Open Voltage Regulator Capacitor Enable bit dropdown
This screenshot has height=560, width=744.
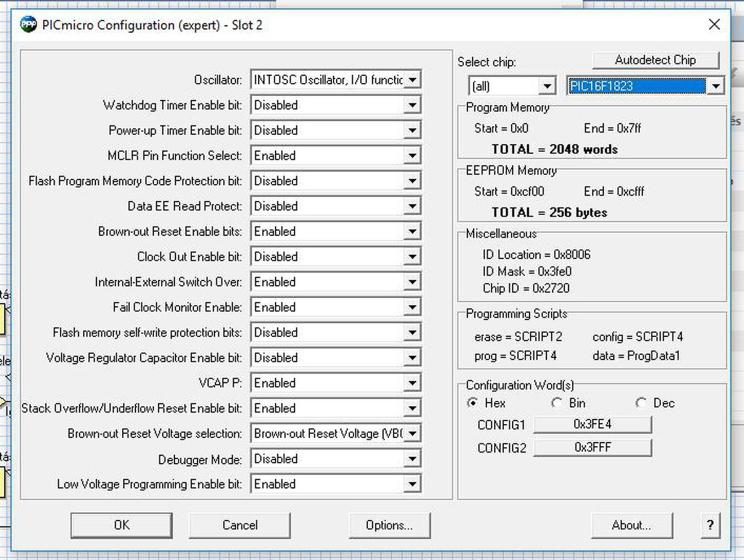tap(336, 358)
